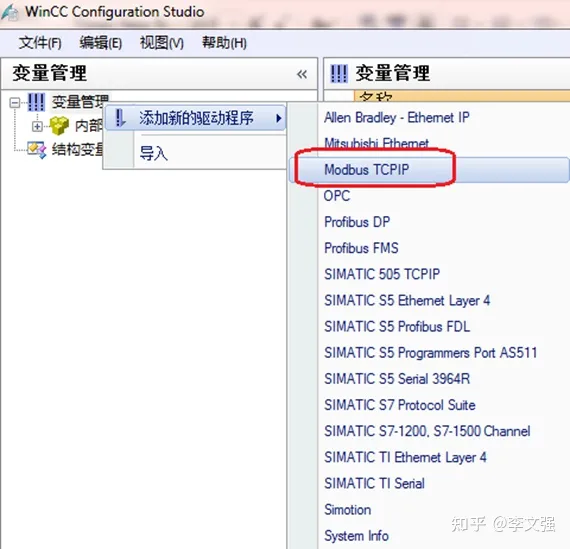The width and height of the screenshot is (570, 549).
Task: Click the 添加新的驱动程序 driver icon
Action: click(120, 118)
